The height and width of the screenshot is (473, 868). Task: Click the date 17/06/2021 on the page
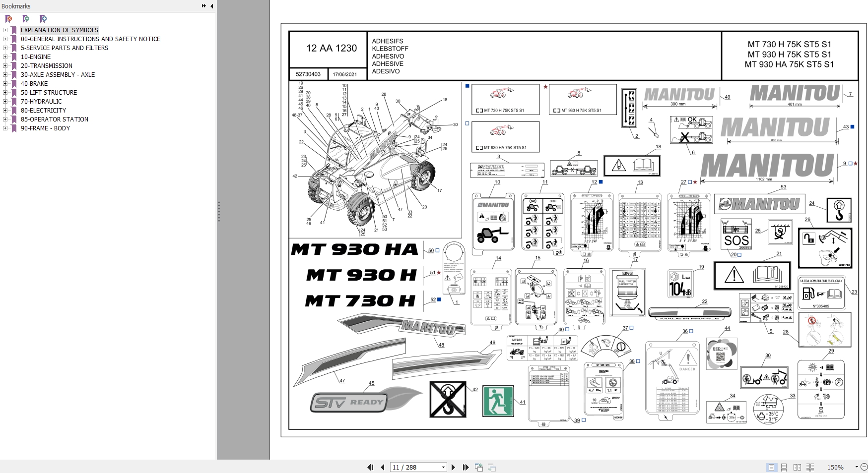(x=345, y=74)
